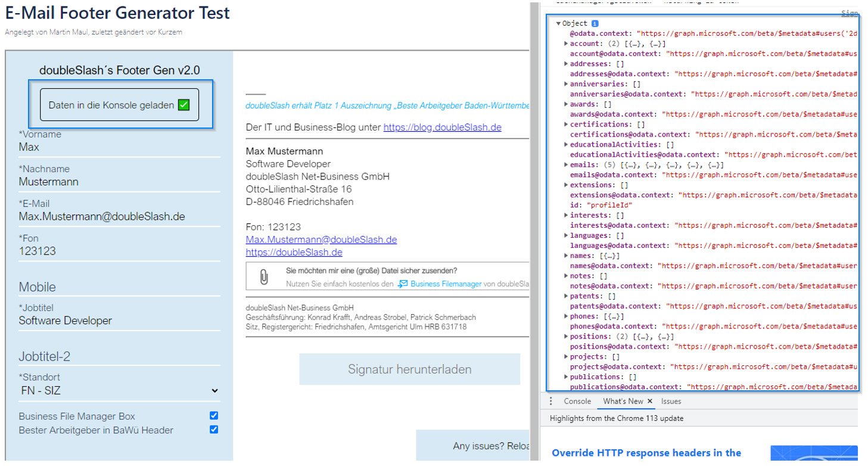Expand the anniversaries array node
Image resolution: width=868 pixels, height=466 pixels.
point(566,84)
